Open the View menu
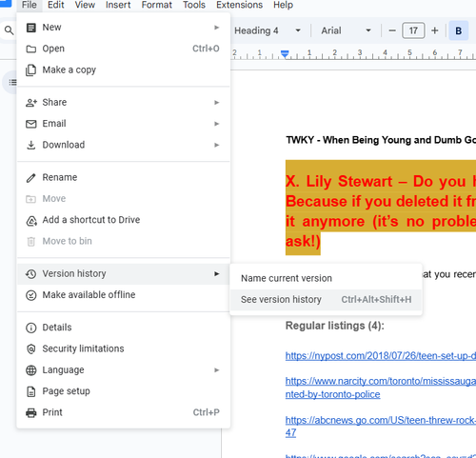 85,5
